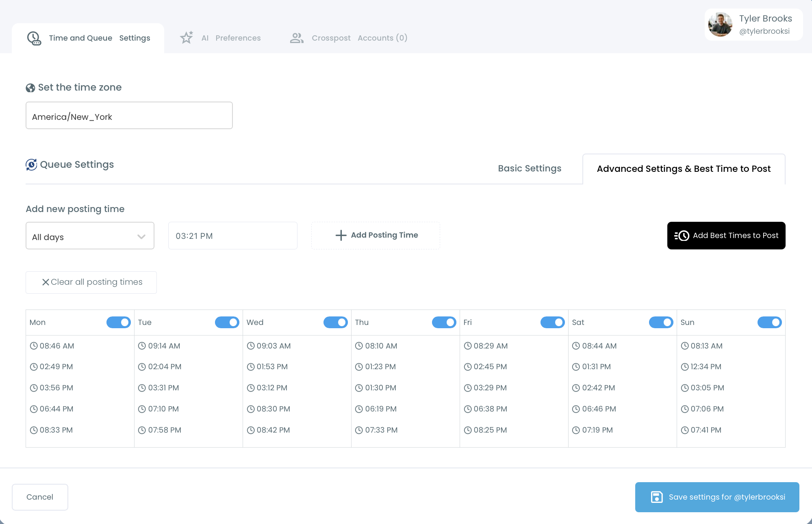The height and width of the screenshot is (524, 812).
Task: Switch off the Thu posting toggle
Action: [444, 323]
